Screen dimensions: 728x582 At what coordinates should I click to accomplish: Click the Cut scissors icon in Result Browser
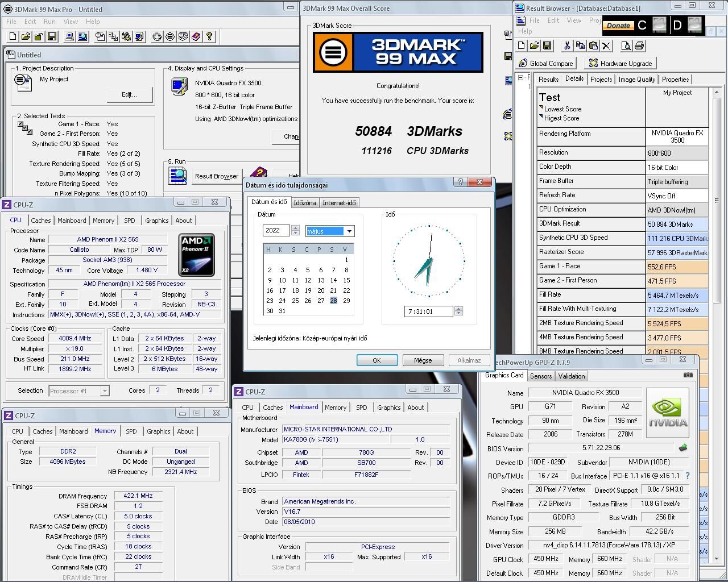point(567,46)
